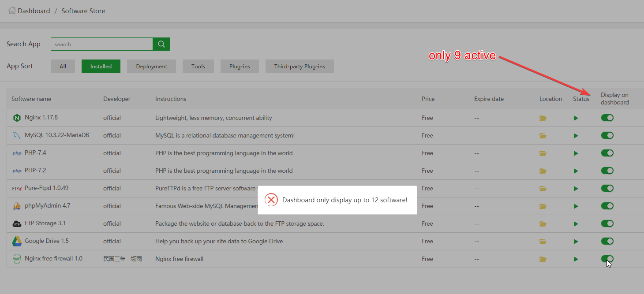Toggle dashboard display for phpMyAdmin 4.7

click(607, 206)
